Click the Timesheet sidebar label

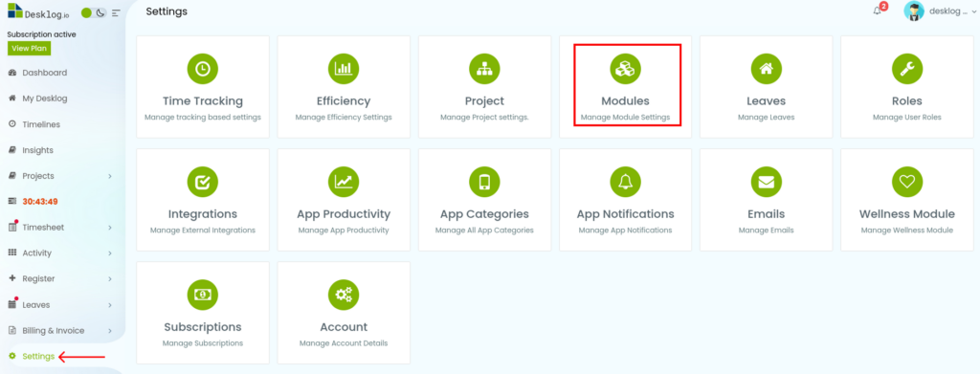tap(43, 228)
